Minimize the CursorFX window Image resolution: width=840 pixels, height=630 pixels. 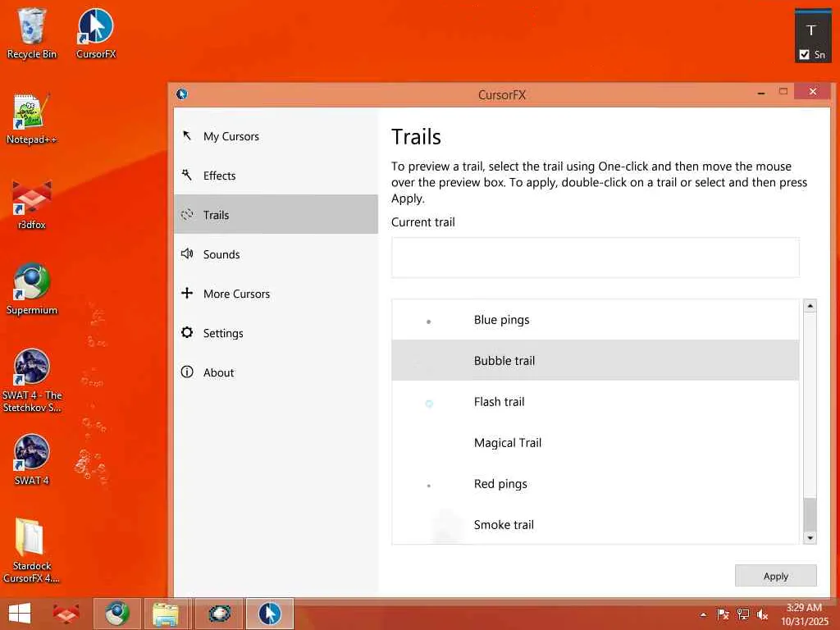760,92
